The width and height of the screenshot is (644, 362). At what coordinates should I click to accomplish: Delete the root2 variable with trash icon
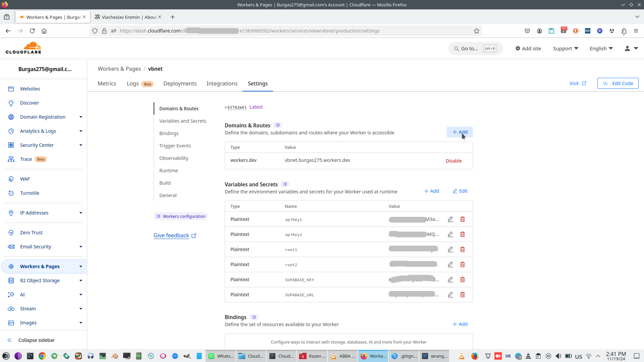point(463,264)
